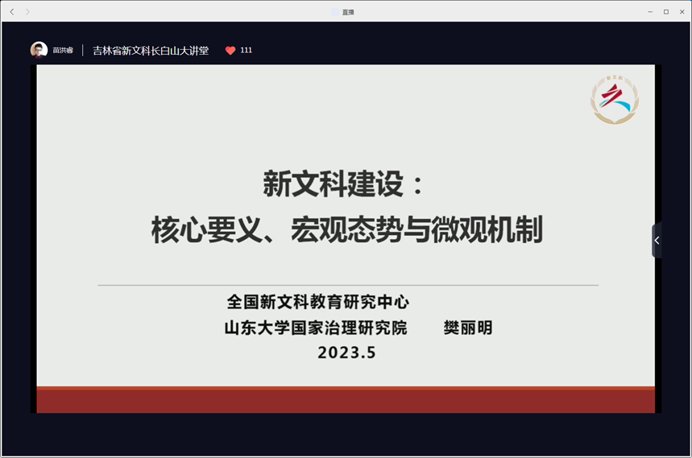The width and height of the screenshot is (692, 458).
Task: Click the 2023.5 date on slide
Action: tap(346, 352)
